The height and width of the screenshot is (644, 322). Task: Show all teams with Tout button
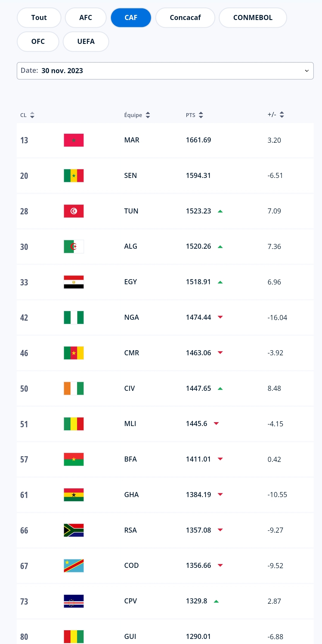point(39,18)
